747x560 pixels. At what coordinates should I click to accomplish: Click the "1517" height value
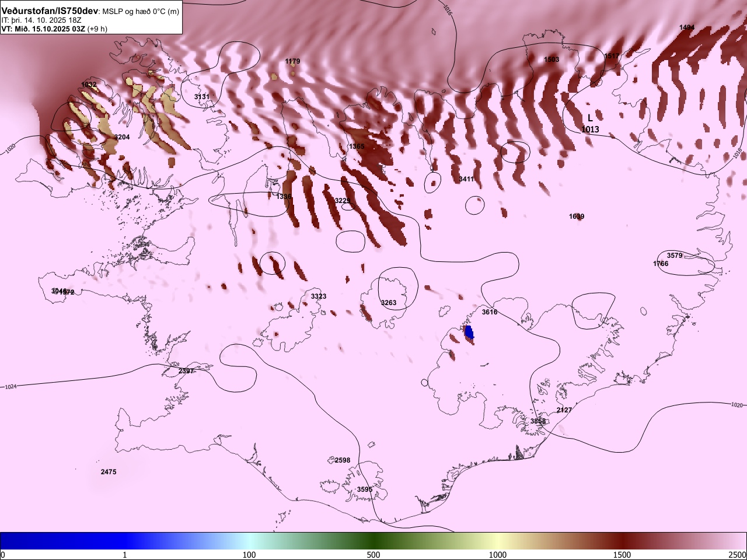612,56
